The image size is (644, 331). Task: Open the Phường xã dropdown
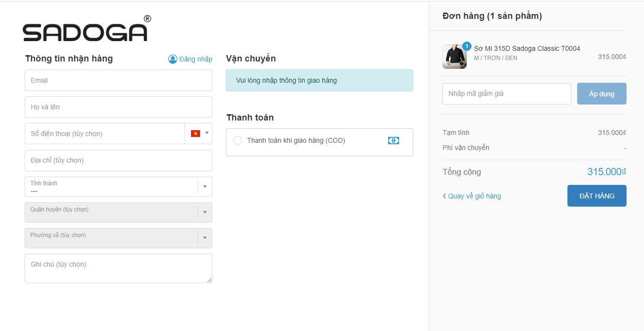(204, 238)
